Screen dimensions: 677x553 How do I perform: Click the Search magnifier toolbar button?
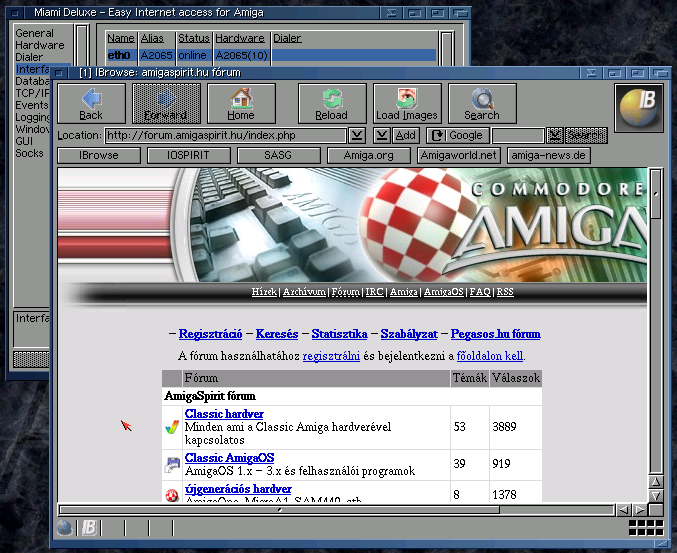(x=482, y=103)
